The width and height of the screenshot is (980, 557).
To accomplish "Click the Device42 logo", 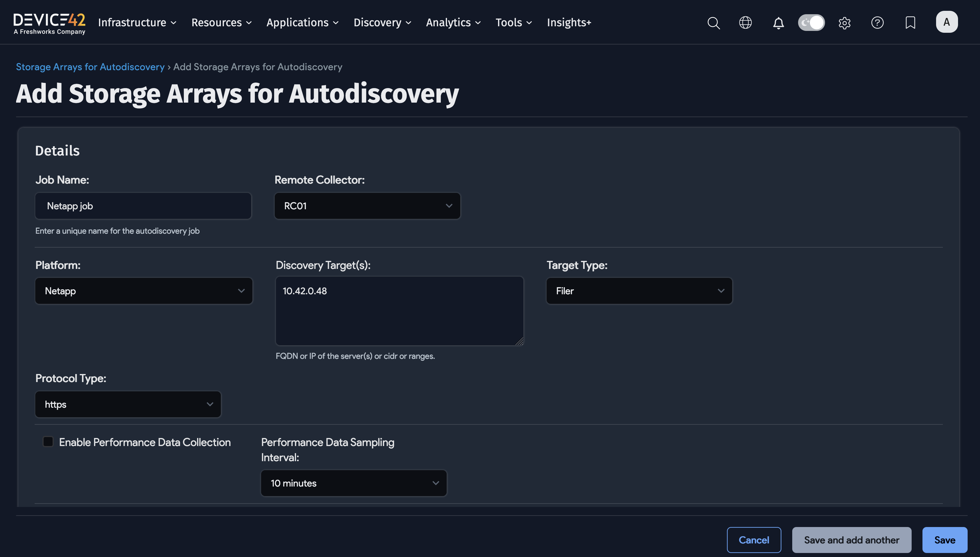I will click(x=49, y=23).
